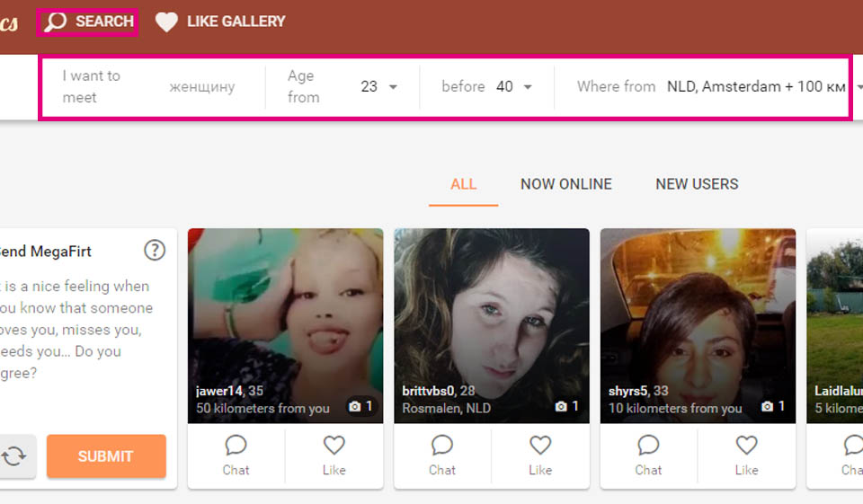
Task: Open the before 40 age dropdown
Action: coord(527,87)
